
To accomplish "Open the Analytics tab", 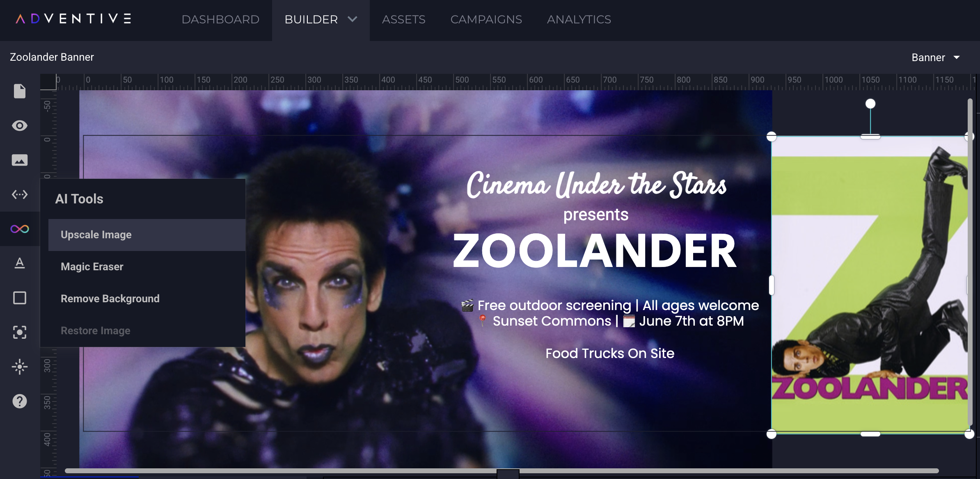I will pos(579,19).
